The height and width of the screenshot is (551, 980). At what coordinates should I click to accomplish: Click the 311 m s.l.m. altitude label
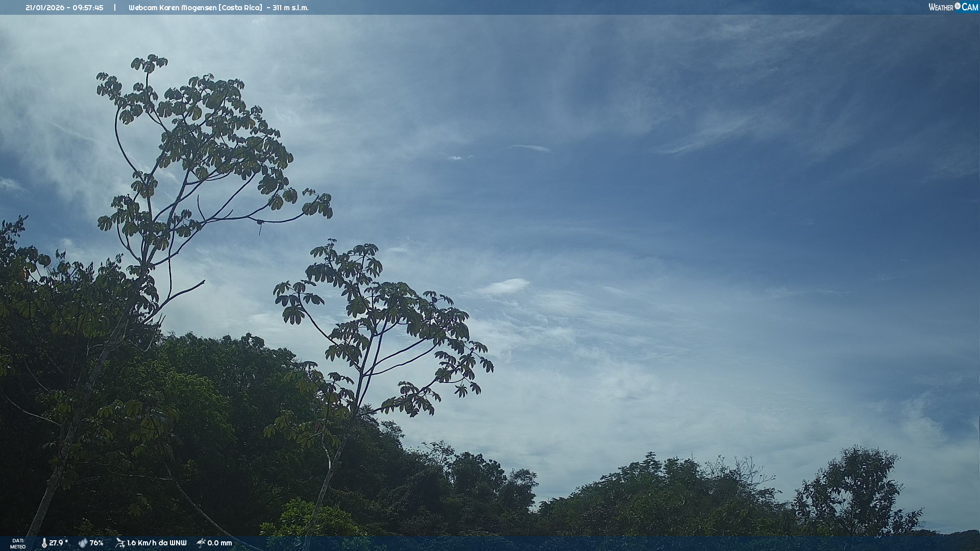tap(290, 8)
